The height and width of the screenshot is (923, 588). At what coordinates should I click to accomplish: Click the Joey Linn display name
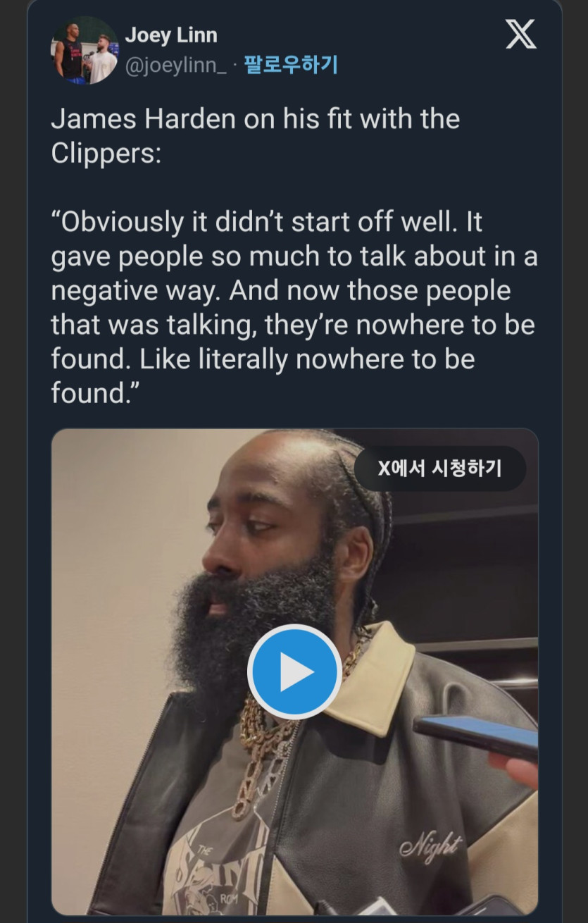171,35
